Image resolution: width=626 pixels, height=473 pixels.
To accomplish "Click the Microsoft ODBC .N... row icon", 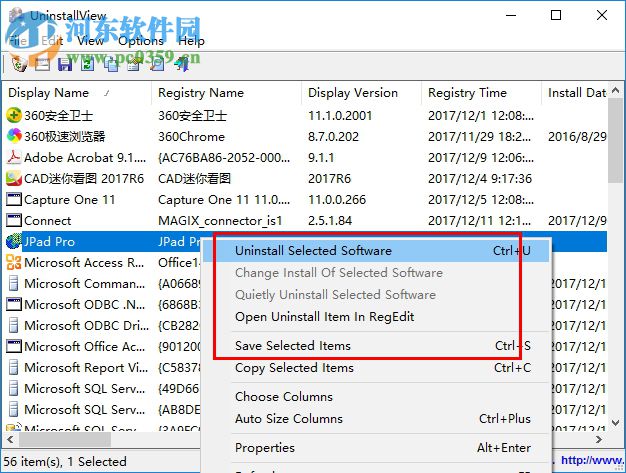I will tap(14, 304).
